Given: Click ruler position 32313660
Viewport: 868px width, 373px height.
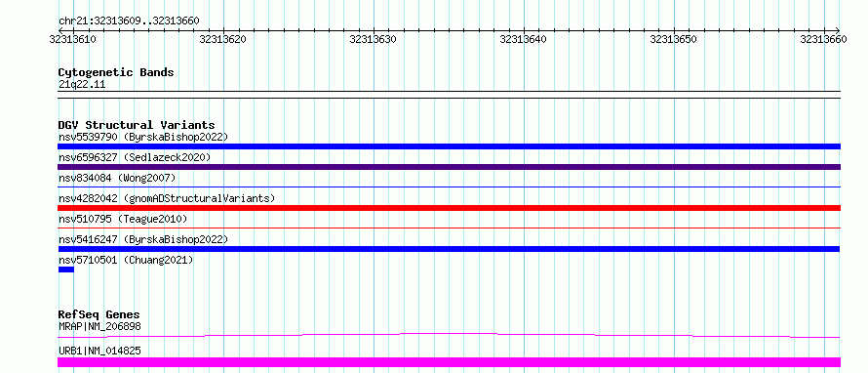Looking at the screenshot, I should [x=823, y=39].
